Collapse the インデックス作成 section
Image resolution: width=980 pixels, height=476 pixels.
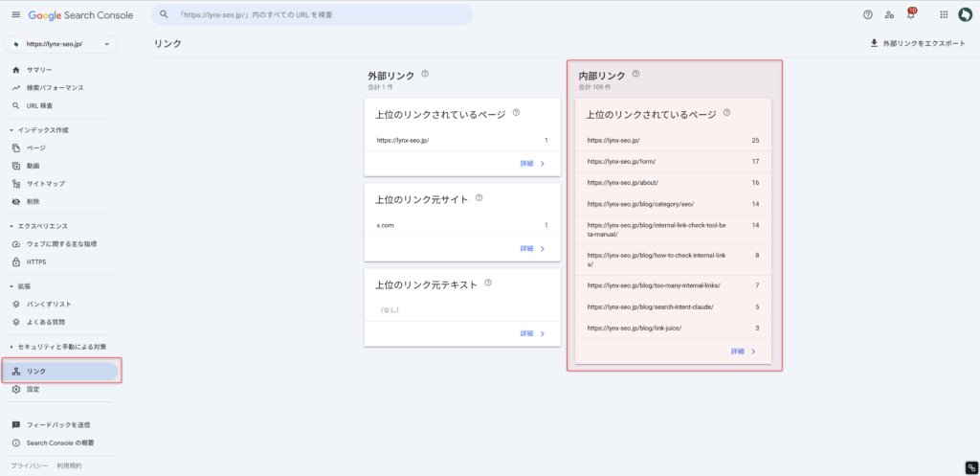click(x=11, y=130)
